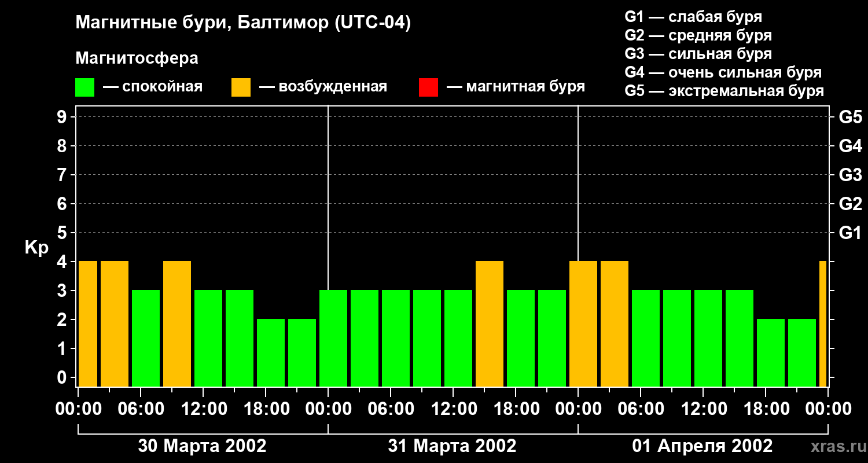Click the G1 label on the right axis
The image size is (868, 463).
[850, 233]
